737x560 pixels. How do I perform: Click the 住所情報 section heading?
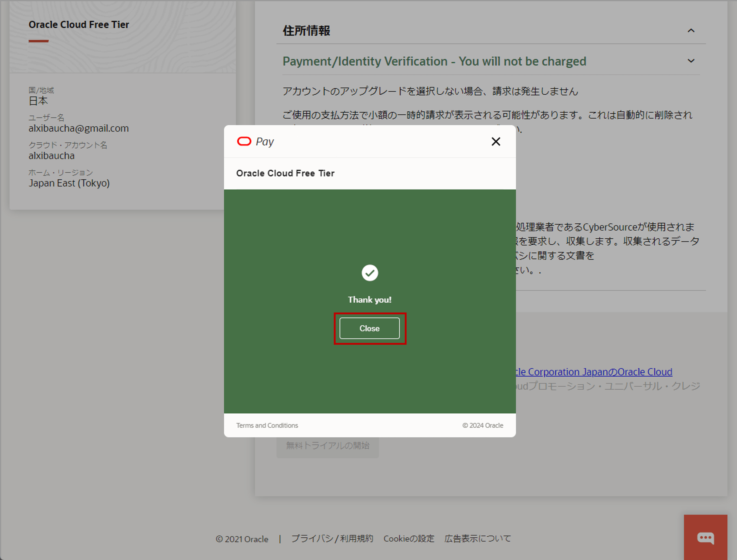click(306, 31)
